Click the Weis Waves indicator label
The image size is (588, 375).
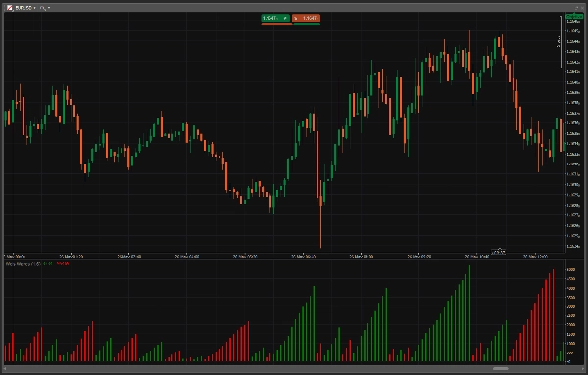24,264
